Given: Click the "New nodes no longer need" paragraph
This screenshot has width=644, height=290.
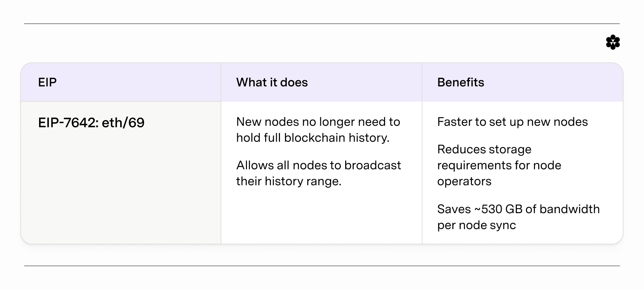Looking at the screenshot, I should click(x=318, y=129).
